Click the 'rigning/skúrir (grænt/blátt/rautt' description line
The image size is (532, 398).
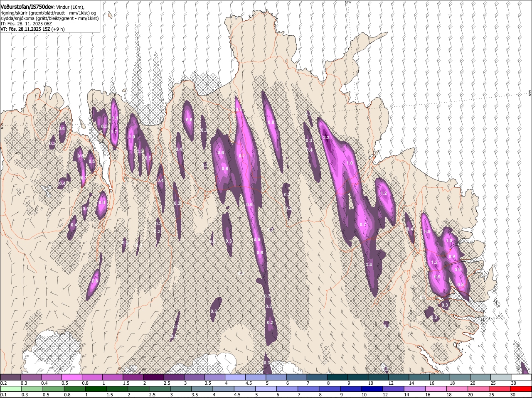click(48, 13)
